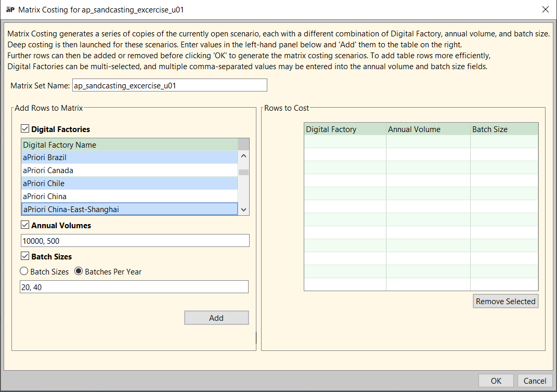Uncheck the Digital Factories checkbox
This screenshot has width=557, height=392.
tap(25, 129)
